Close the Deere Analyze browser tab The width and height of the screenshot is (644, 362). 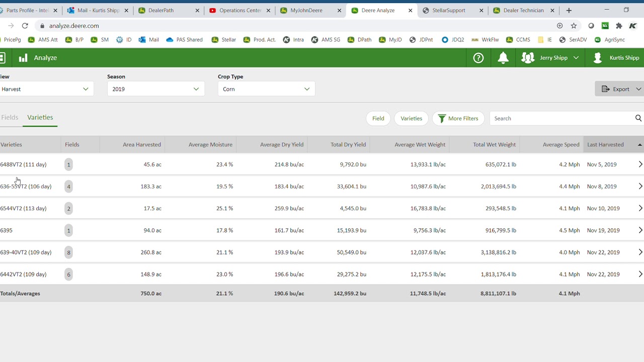tap(411, 10)
